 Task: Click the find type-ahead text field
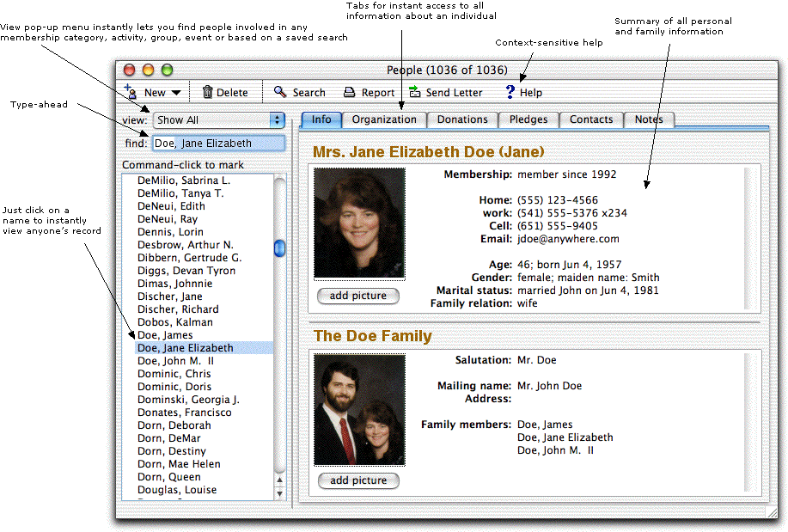pyautogui.click(x=218, y=144)
